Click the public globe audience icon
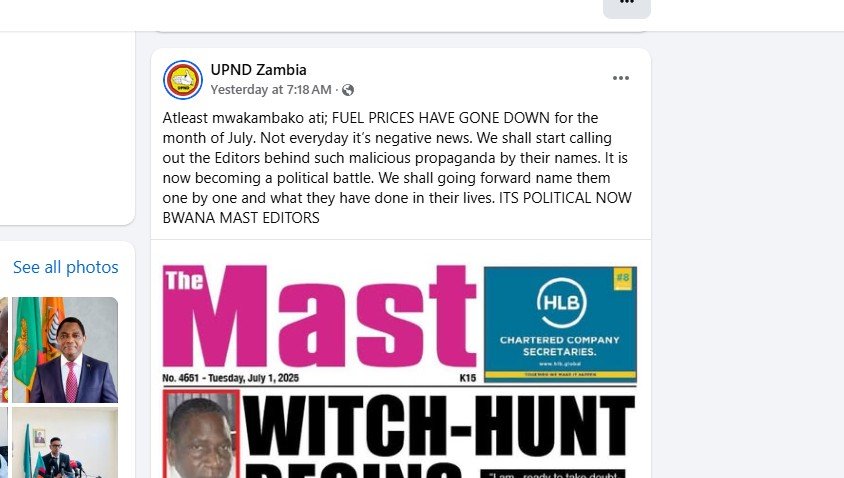This screenshot has height=478, width=844. pyautogui.click(x=348, y=90)
